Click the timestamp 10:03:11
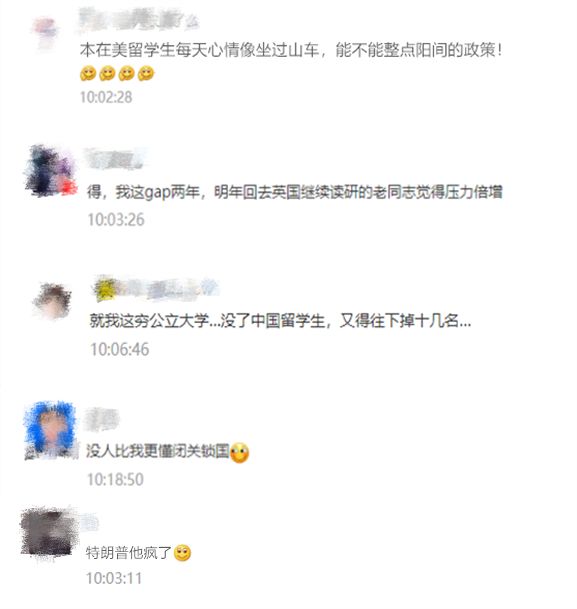The width and height of the screenshot is (577, 609). (x=114, y=578)
